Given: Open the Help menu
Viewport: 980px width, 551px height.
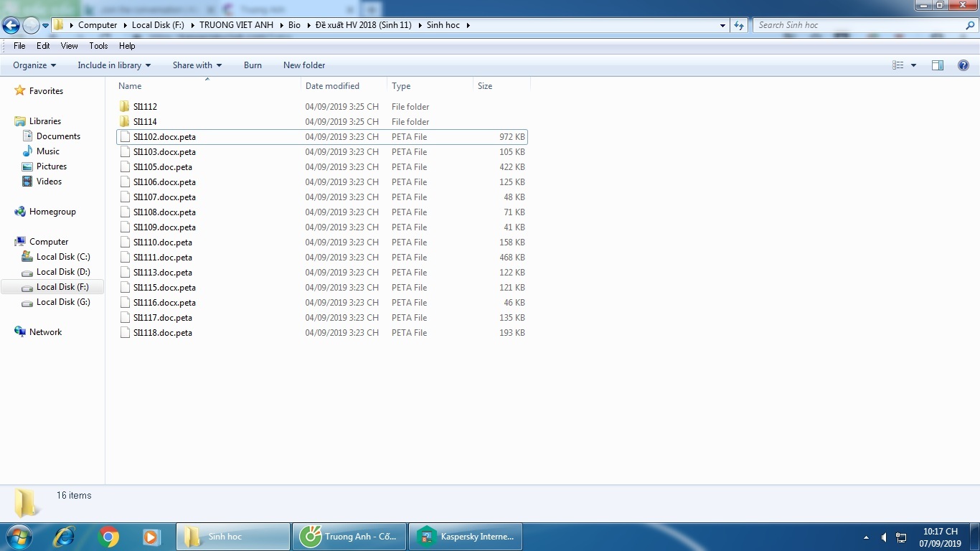Looking at the screenshot, I should 127,46.
